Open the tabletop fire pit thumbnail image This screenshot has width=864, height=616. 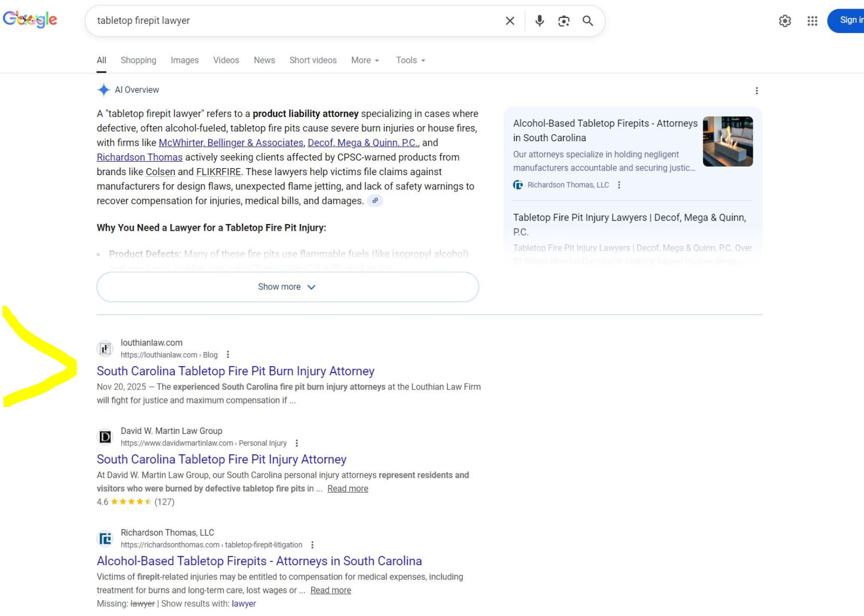pyautogui.click(x=727, y=142)
